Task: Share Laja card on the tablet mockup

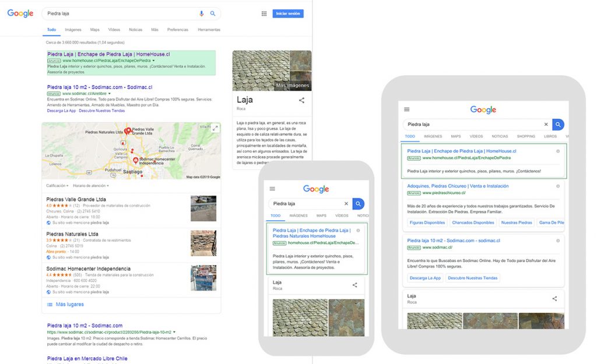Action: tap(555, 299)
